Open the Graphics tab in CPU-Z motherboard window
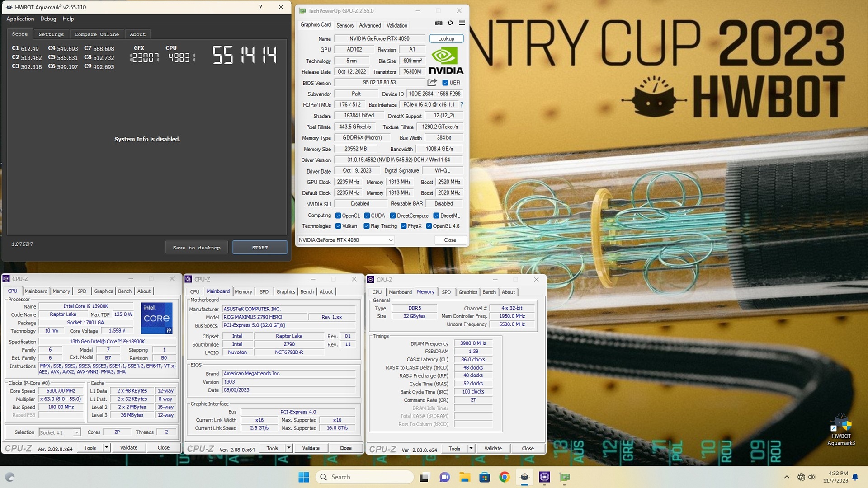 pyautogui.click(x=286, y=291)
